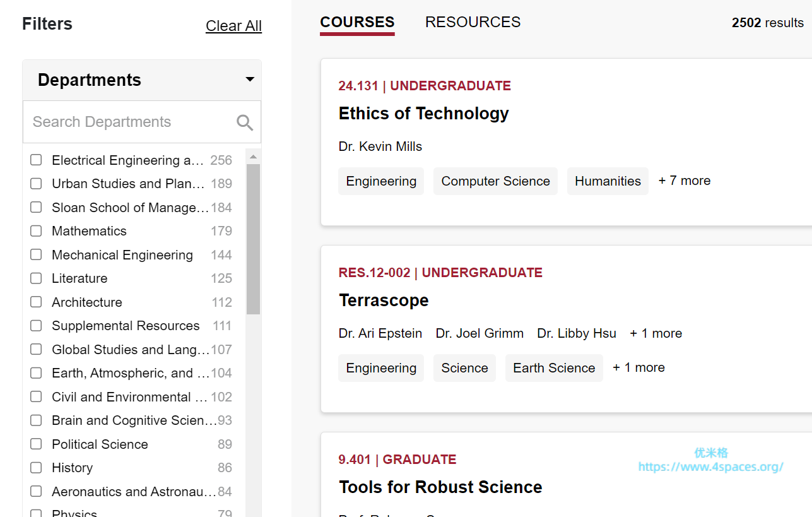Check the History department filter

click(x=37, y=468)
